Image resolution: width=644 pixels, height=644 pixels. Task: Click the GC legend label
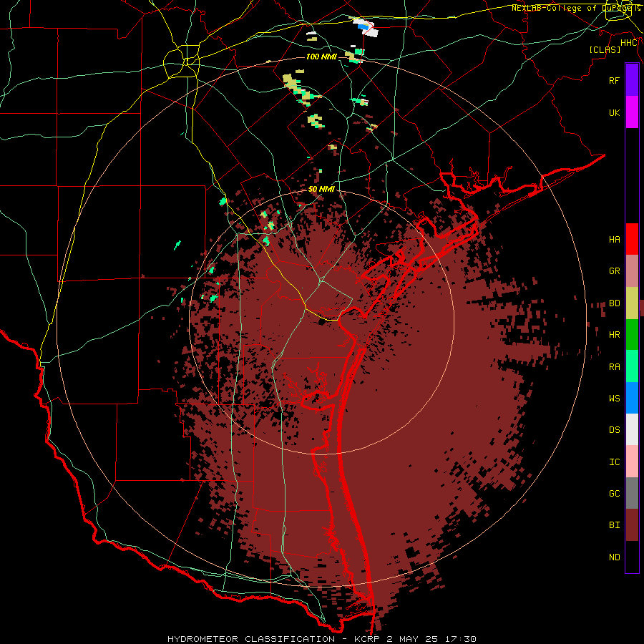tap(615, 494)
